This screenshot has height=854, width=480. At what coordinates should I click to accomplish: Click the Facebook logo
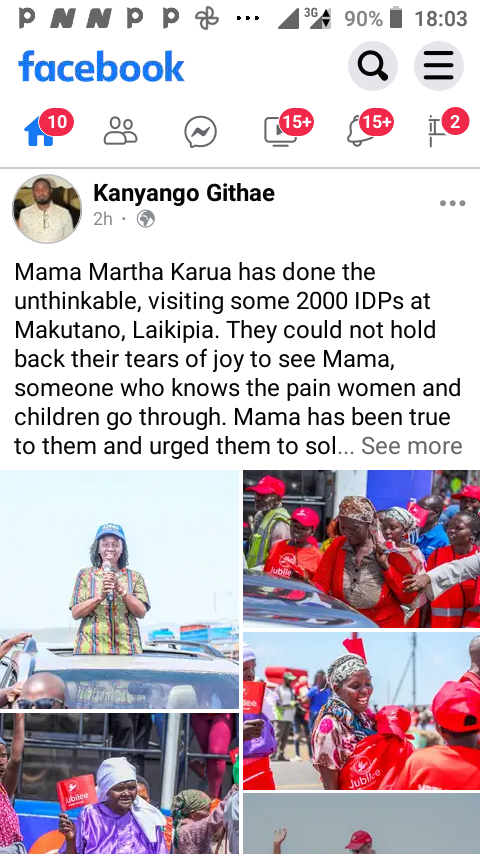tap(101, 66)
